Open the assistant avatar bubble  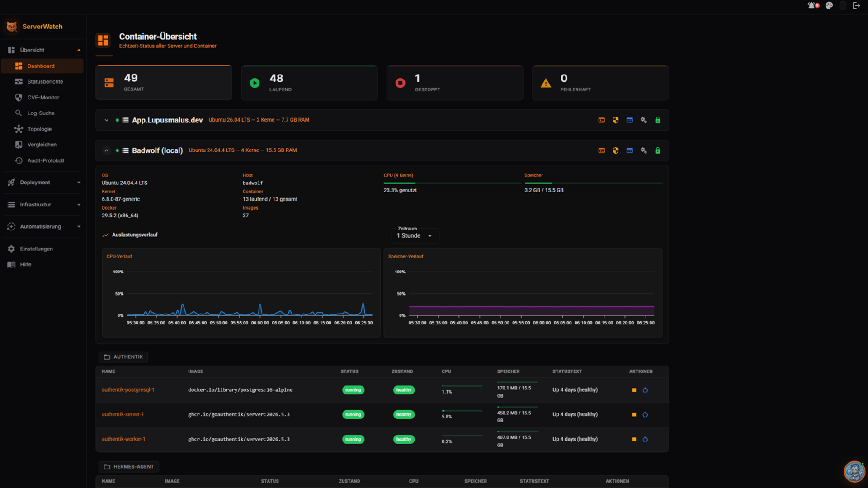(x=854, y=471)
